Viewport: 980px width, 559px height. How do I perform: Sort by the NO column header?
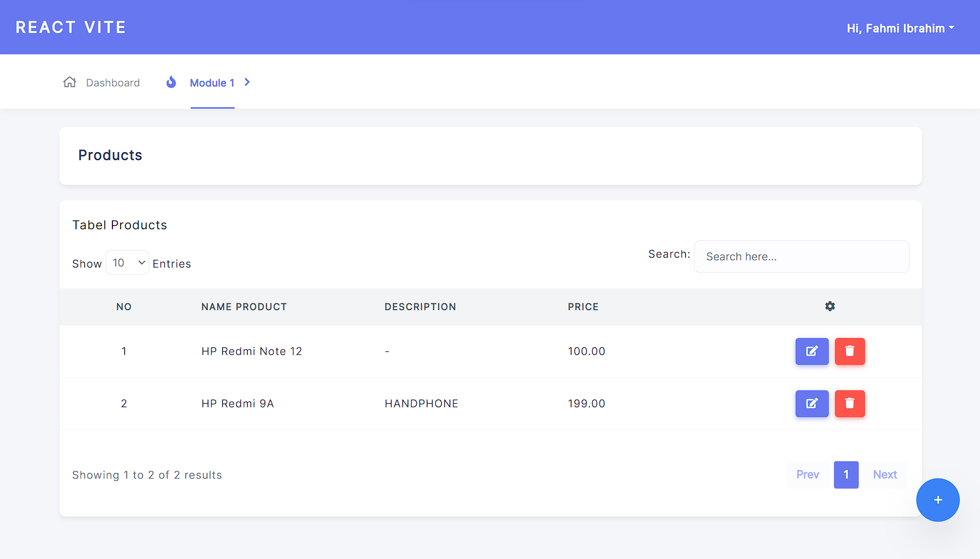click(124, 307)
